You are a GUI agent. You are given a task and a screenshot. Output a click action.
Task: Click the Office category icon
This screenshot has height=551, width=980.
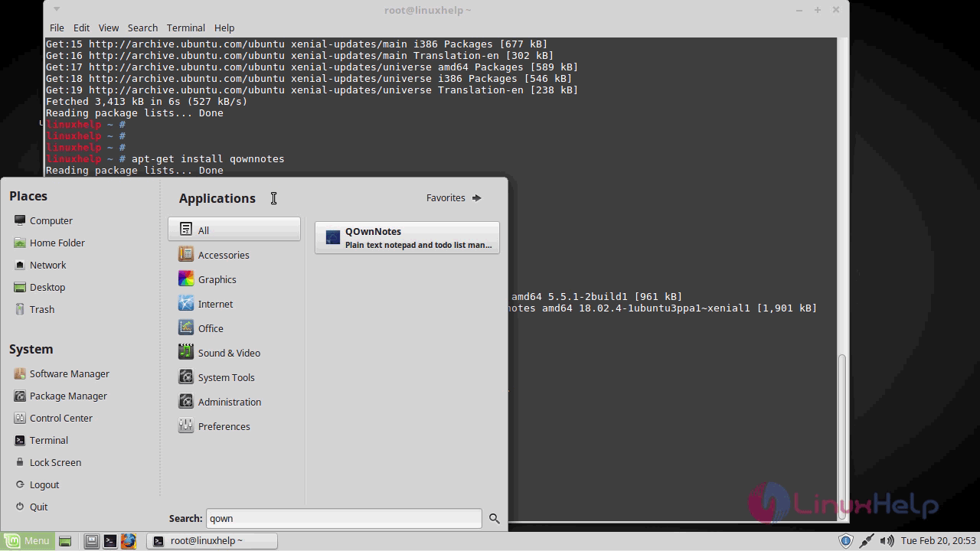pyautogui.click(x=185, y=328)
